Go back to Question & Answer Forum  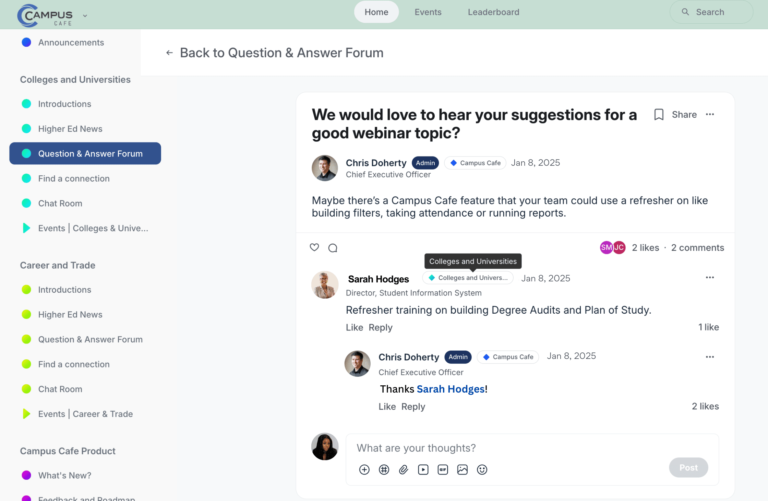pyautogui.click(x=274, y=53)
